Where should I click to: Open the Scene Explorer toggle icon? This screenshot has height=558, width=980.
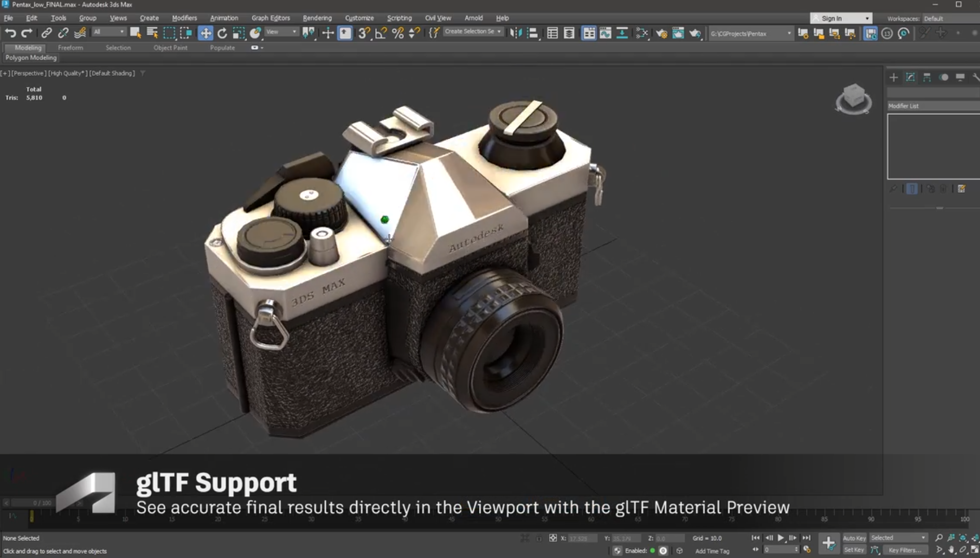tap(552, 33)
